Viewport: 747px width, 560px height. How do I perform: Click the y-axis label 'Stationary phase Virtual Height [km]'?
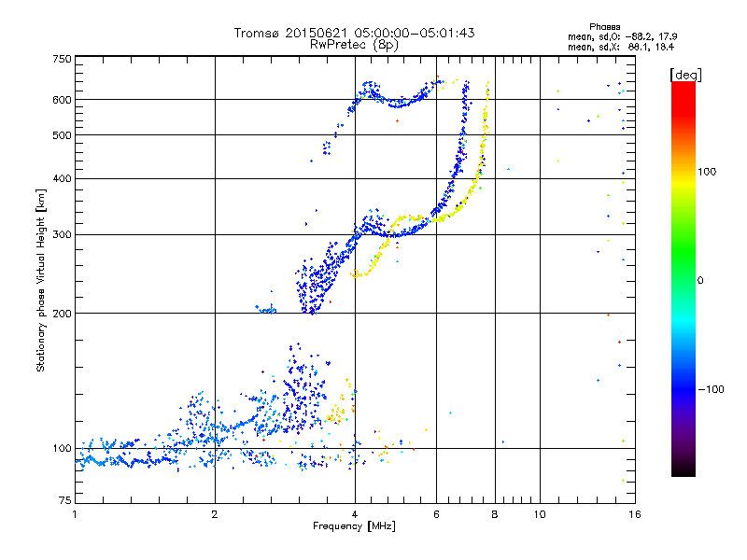coord(40,280)
